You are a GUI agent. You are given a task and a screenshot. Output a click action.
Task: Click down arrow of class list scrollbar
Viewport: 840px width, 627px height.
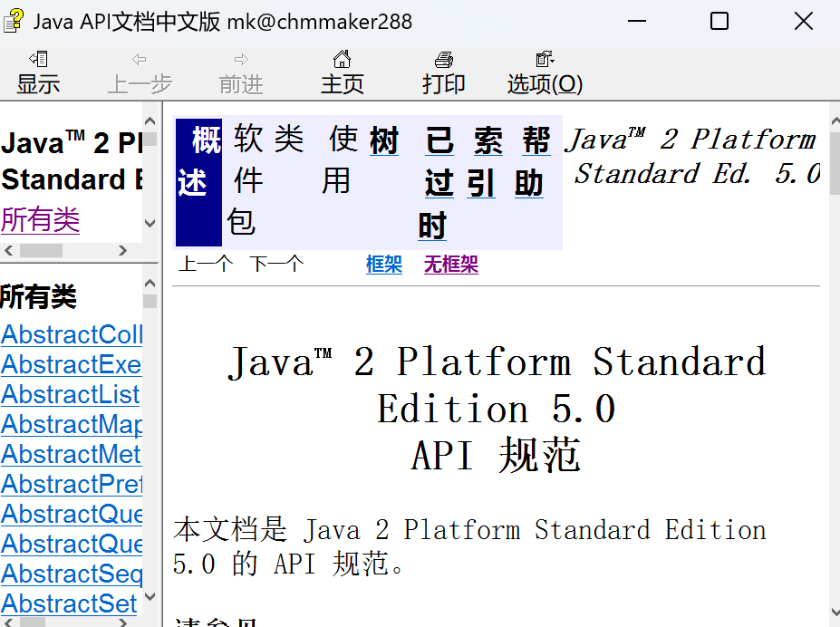click(150, 596)
